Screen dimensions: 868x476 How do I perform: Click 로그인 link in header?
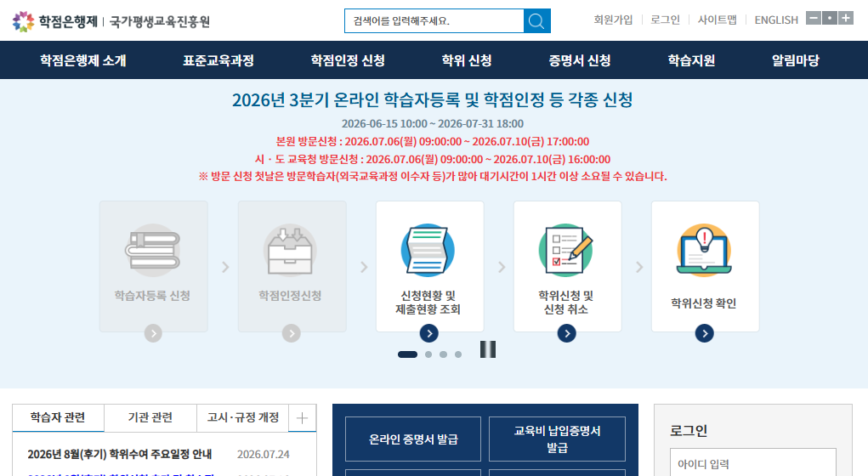(x=665, y=20)
